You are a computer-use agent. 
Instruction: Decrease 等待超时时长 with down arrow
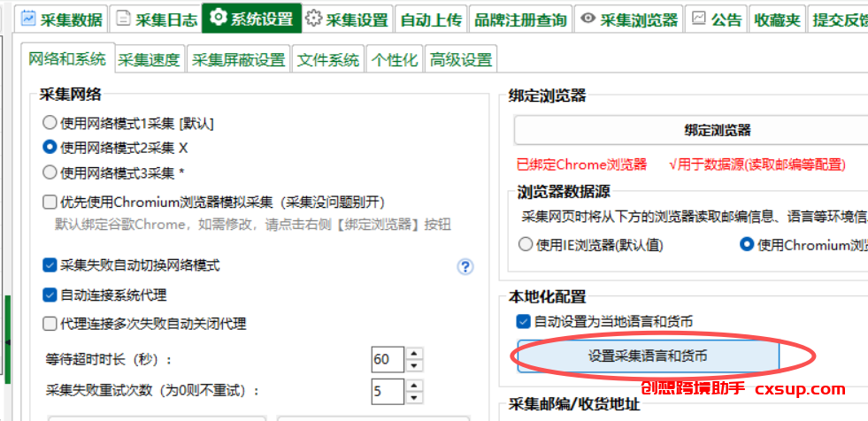415,365
